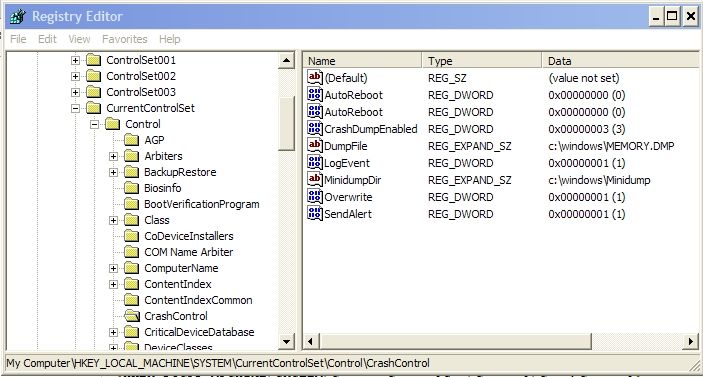Expand the Class key

[x=113, y=220]
